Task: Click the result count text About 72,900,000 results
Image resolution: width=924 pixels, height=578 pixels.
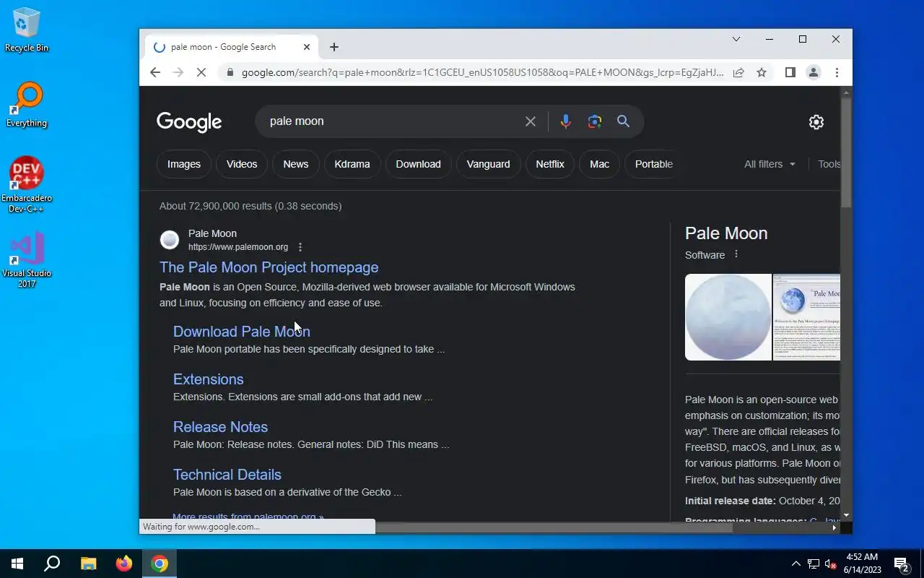Action: 250,206
